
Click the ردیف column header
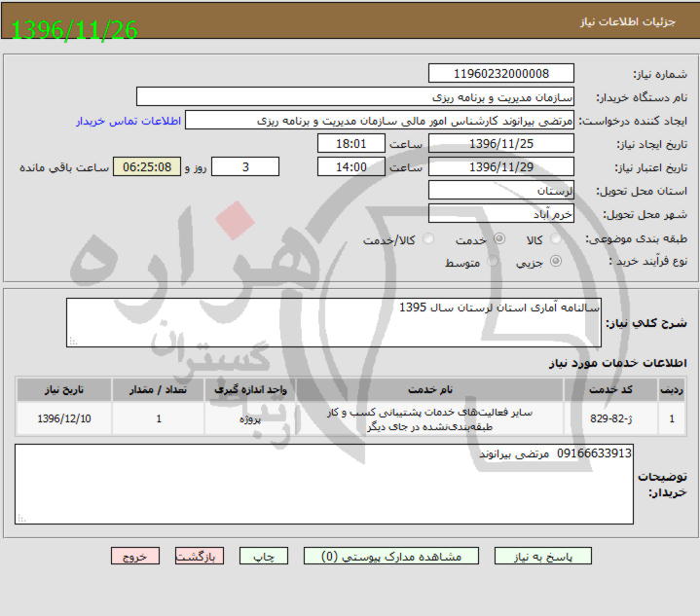672,389
